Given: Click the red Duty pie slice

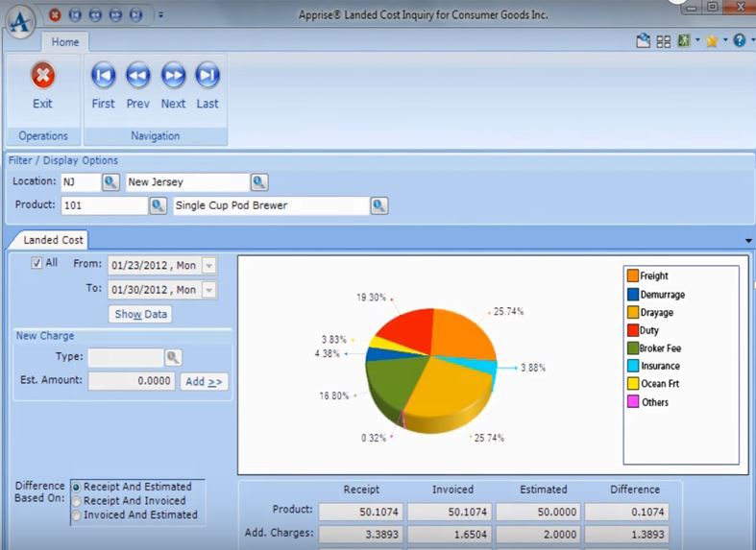Looking at the screenshot, I should click(x=410, y=330).
